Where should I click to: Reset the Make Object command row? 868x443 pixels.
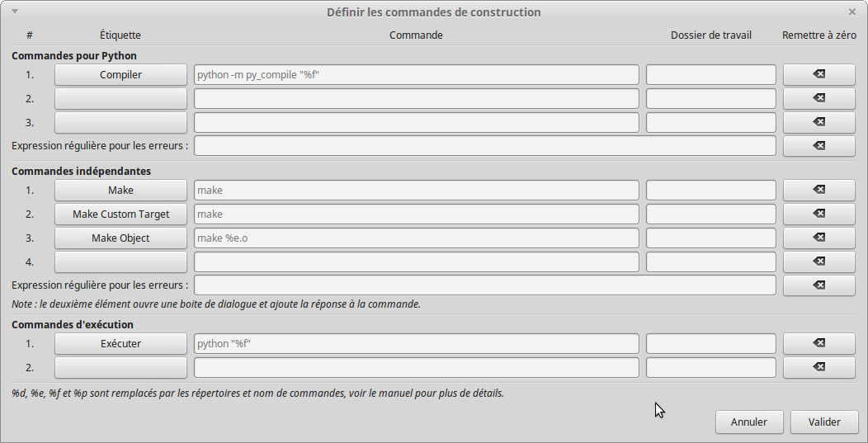[x=818, y=238]
